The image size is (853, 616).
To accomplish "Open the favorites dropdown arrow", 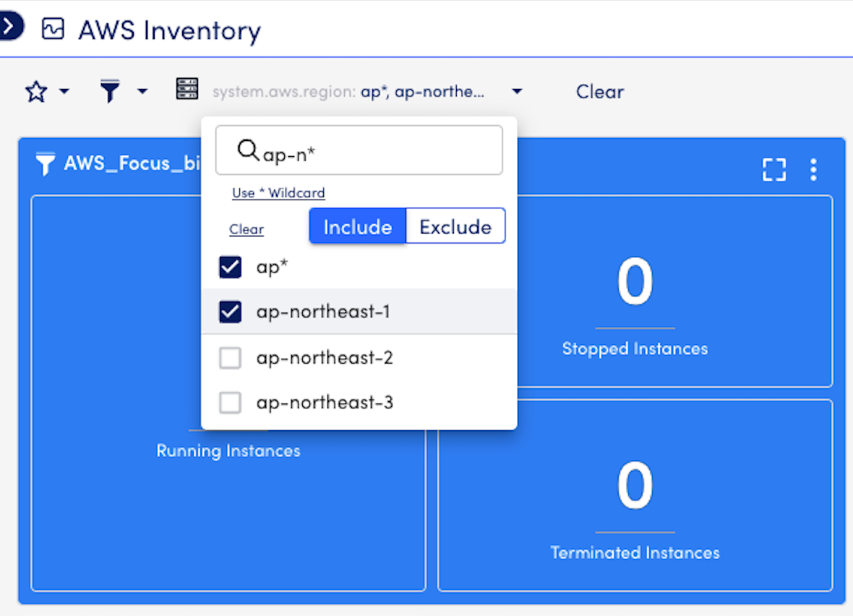I will tap(63, 93).
